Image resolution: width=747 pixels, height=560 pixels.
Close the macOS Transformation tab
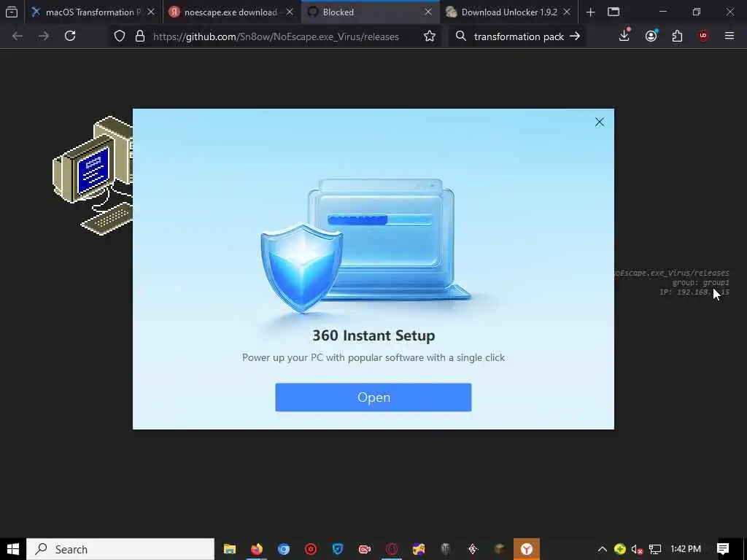[151, 12]
